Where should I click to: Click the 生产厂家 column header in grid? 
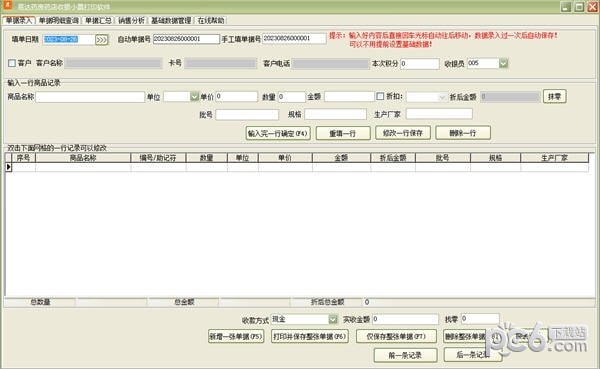click(x=554, y=158)
